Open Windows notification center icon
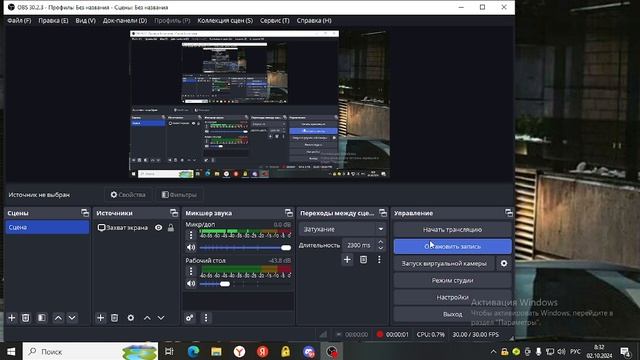This screenshot has height=360, width=640. click(625, 351)
